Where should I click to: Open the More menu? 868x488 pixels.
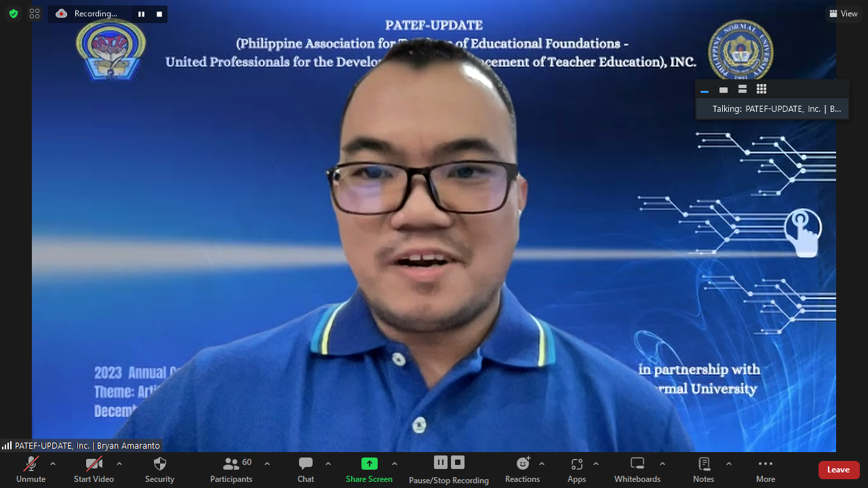765,469
